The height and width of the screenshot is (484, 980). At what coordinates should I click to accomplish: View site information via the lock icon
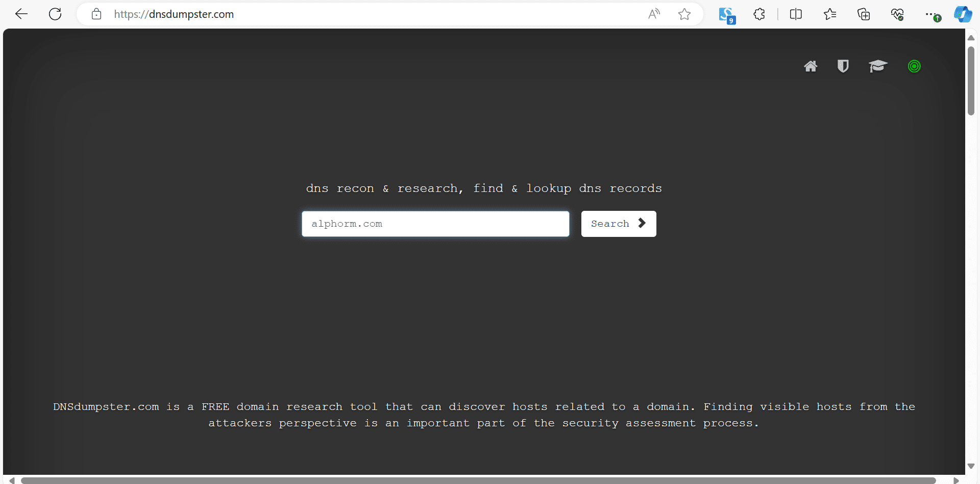coord(96,14)
